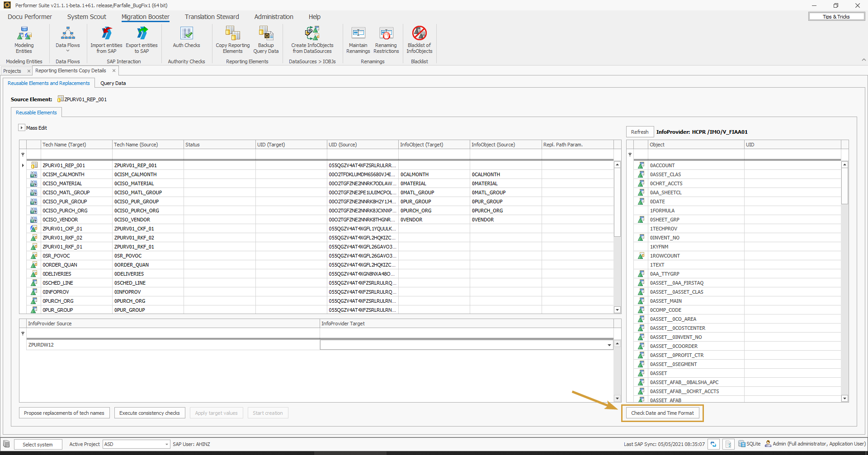Open the Active Project dropdown
868x455 pixels.
tap(166, 445)
